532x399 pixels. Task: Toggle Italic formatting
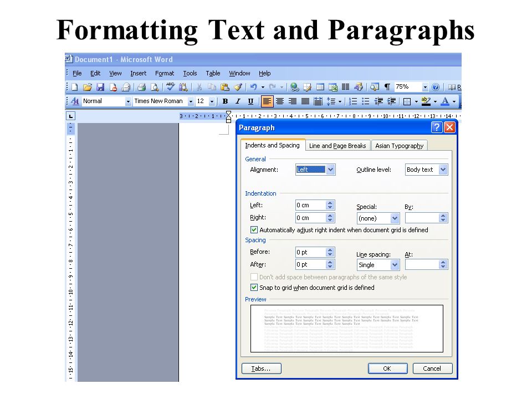pyautogui.click(x=238, y=101)
